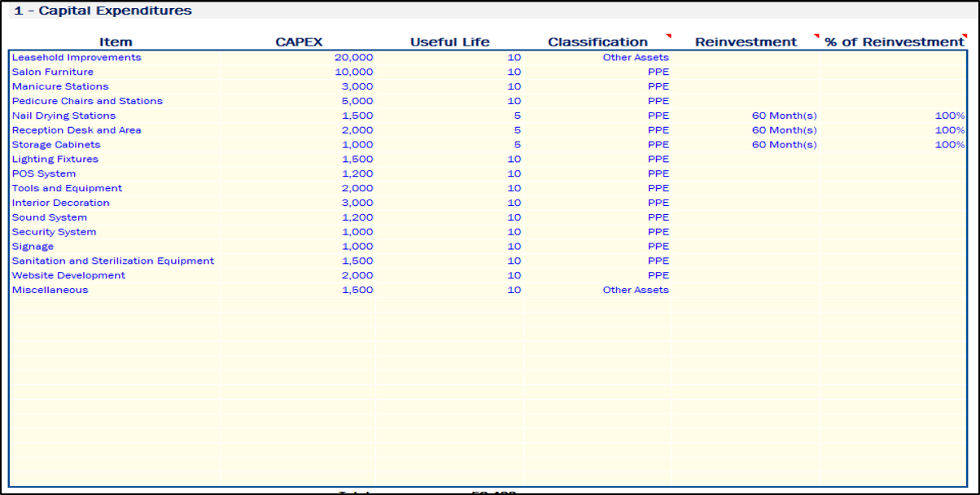Click the Sanitation and Sterilization Equipment cell
Viewport: 980px width, 495px height.
click(x=113, y=261)
